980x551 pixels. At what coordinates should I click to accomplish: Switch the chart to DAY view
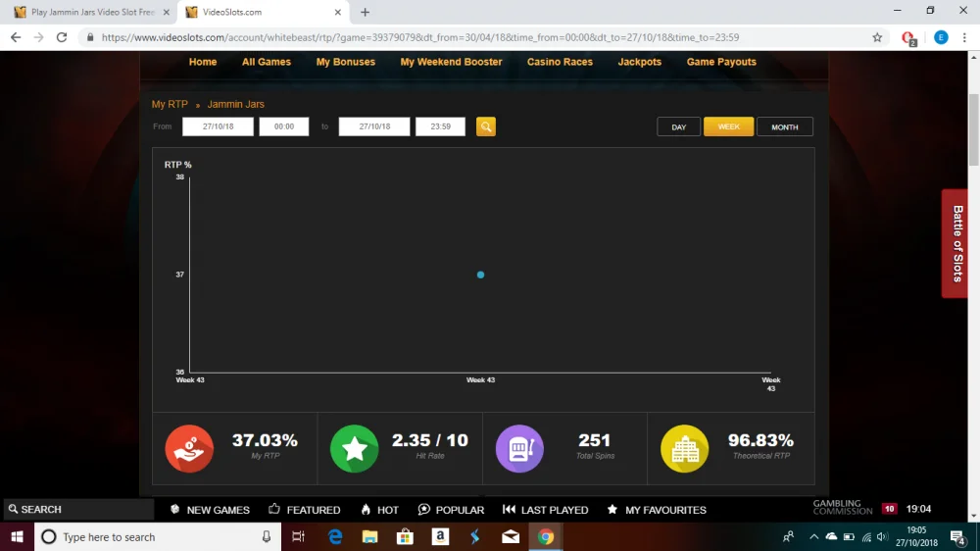pos(679,126)
